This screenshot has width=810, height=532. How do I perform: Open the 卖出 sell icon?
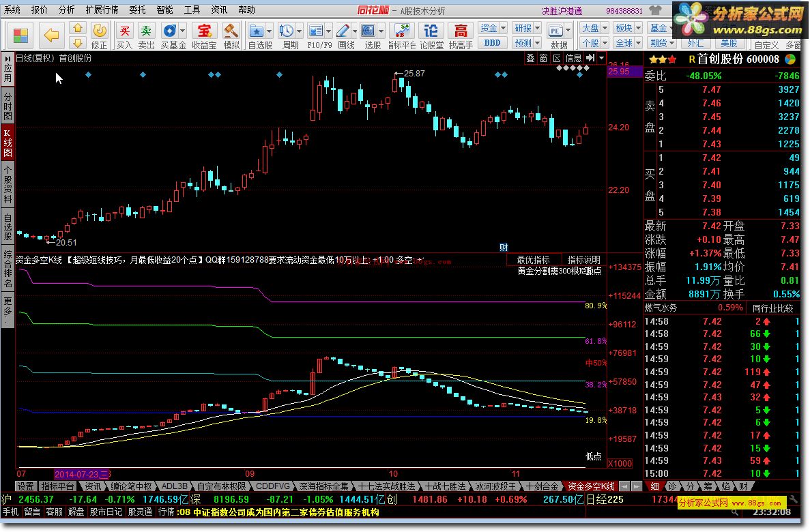(x=147, y=31)
